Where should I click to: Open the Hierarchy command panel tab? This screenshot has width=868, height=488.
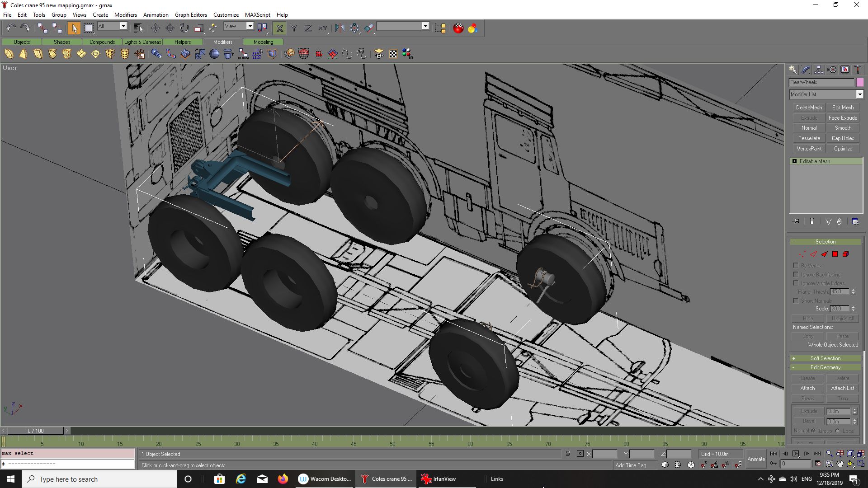(819, 70)
